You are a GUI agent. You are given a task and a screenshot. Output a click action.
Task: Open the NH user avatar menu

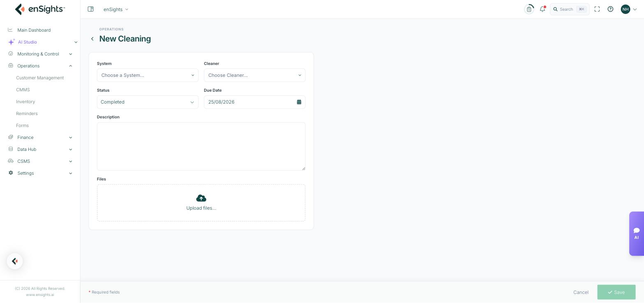point(628,9)
